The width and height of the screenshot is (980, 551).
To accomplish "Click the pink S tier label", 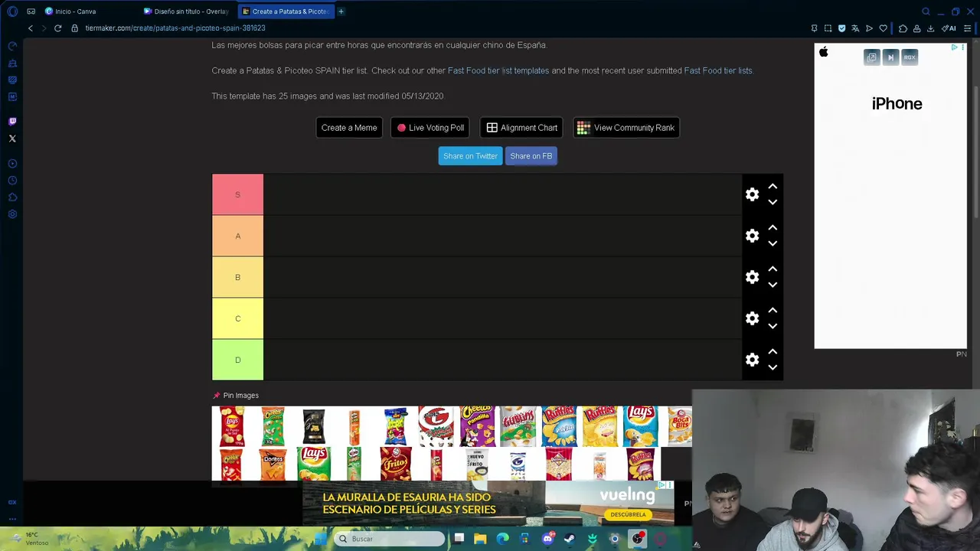I will pos(237,194).
